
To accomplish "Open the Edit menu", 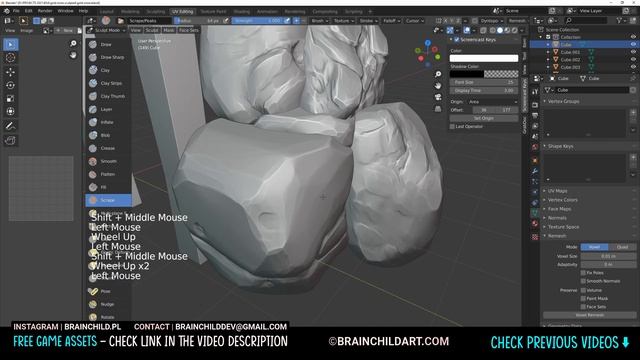I will (x=29, y=11).
